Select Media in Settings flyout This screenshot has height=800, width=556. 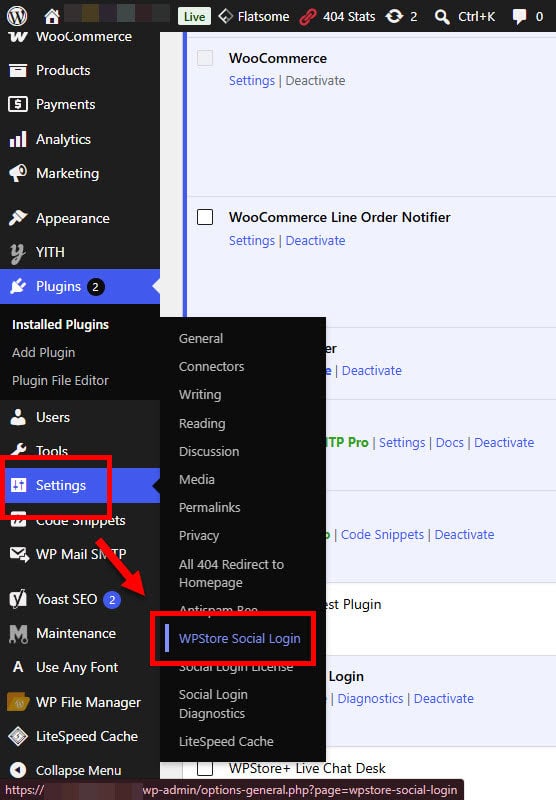tap(197, 479)
